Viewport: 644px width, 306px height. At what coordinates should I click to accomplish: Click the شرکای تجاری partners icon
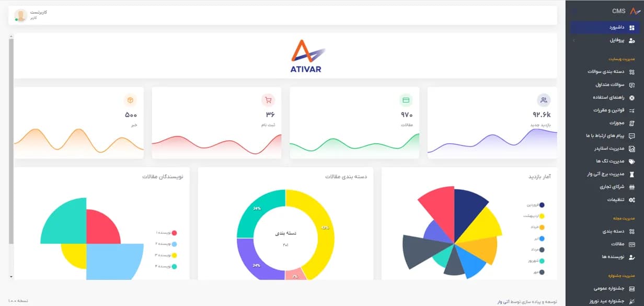pyautogui.click(x=632, y=187)
